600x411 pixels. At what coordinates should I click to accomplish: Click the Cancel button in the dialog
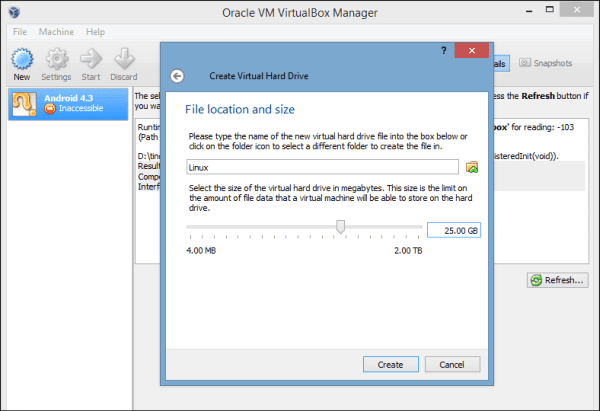click(452, 364)
